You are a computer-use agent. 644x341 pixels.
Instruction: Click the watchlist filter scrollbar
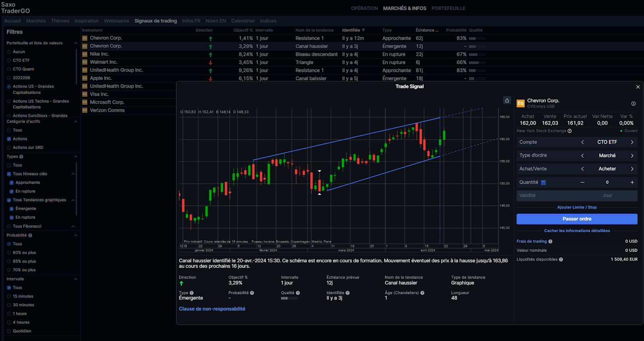point(76,67)
